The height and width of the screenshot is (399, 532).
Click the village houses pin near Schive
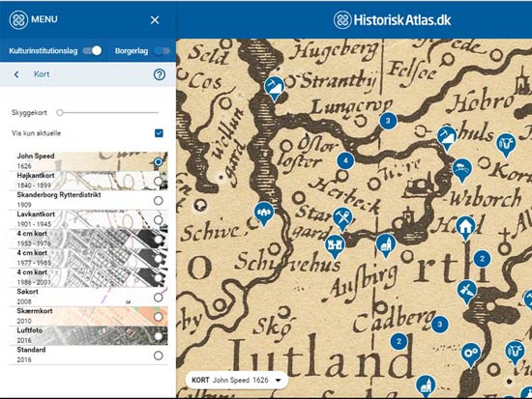click(264, 214)
